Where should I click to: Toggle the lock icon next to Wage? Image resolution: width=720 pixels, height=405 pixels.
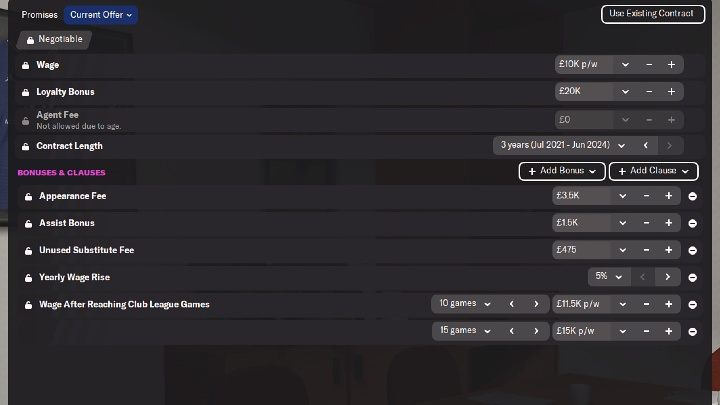click(26, 66)
